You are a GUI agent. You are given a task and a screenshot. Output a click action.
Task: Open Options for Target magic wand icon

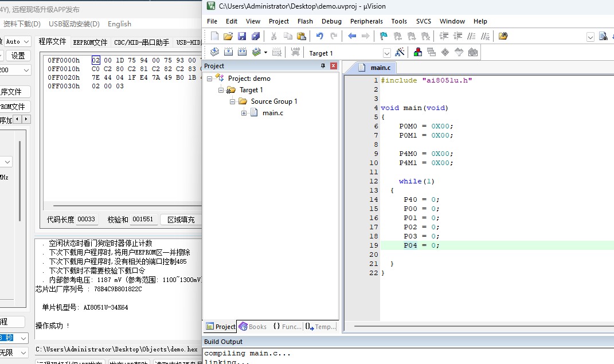[400, 52]
